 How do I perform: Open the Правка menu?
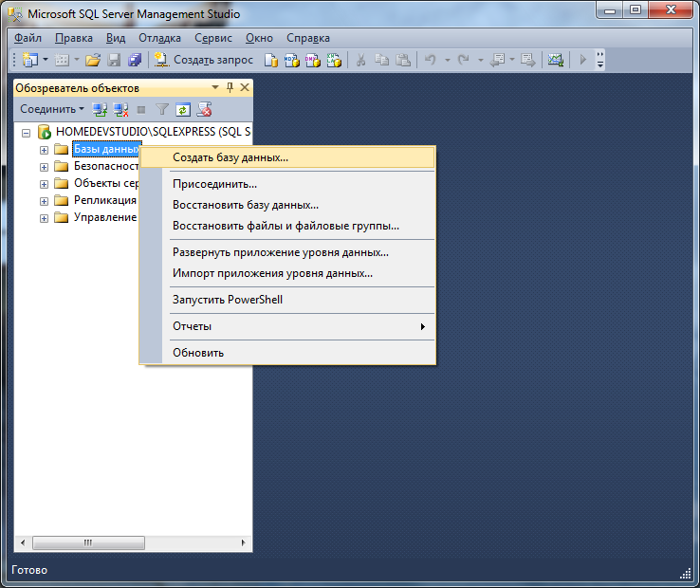74,38
